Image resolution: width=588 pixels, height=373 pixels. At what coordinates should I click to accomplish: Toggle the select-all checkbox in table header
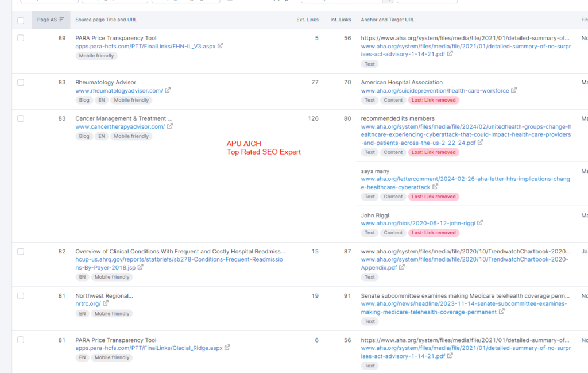pyautogui.click(x=21, y=20)
